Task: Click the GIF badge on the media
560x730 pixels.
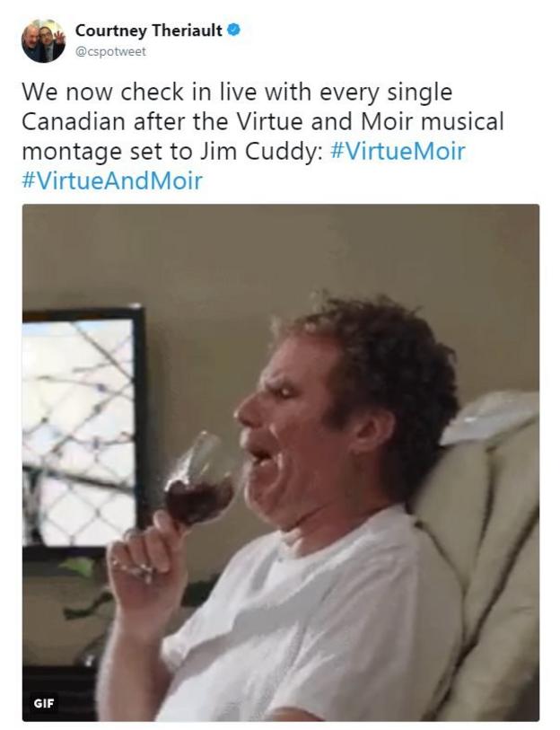Action: point(44,702)
